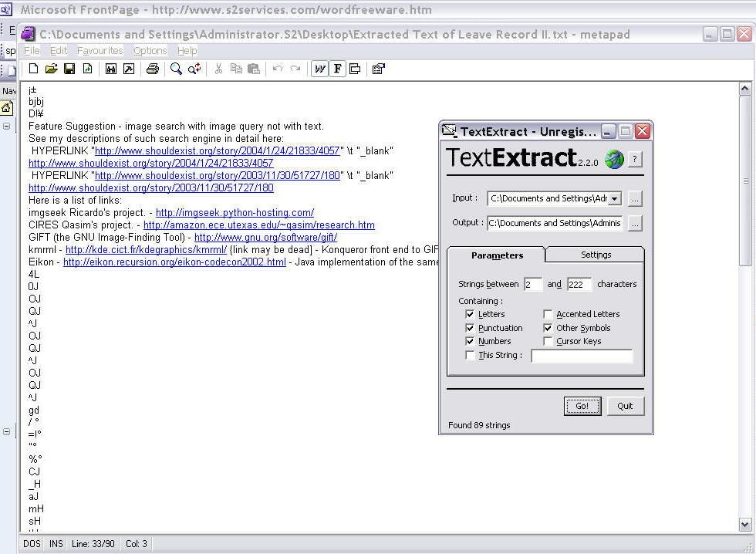Open view settings icon at toolbar end
This screenshot has width=756, height=554.
pos(379,69)
